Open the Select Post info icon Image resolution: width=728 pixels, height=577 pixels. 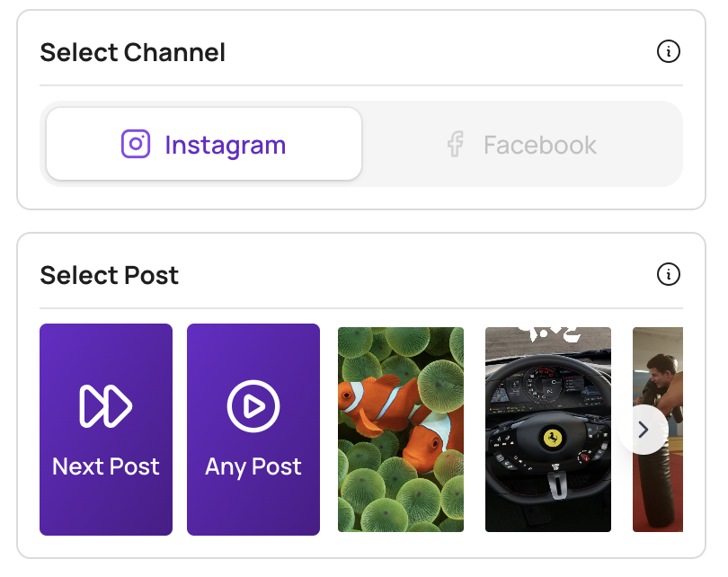[668, 274]
